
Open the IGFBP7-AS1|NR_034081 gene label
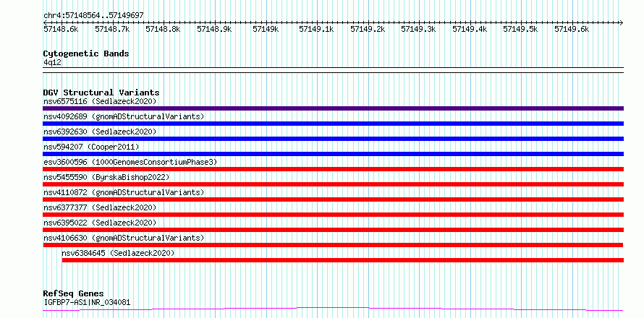pos(87,302)
